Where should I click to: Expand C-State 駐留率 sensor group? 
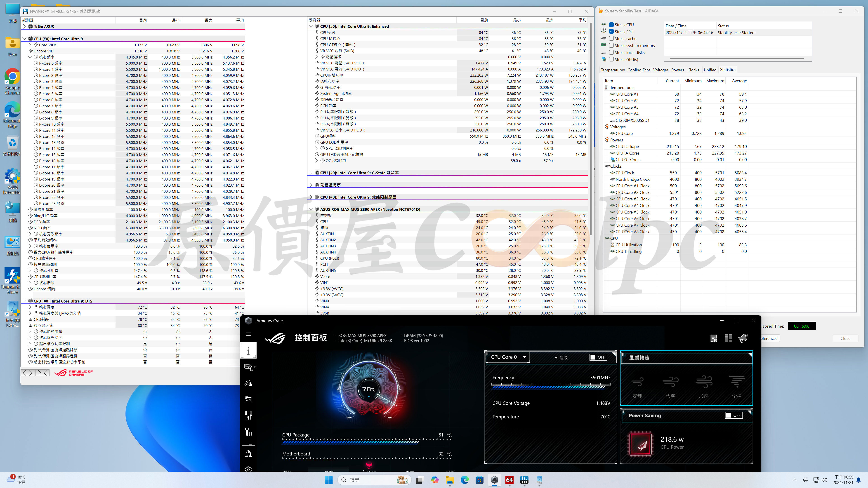click(x=311, y=173)
